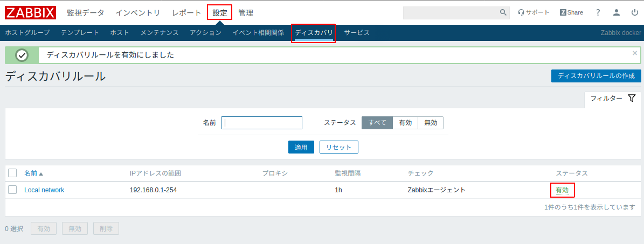
Task: Go to the ホスト submenu
Action: click(x=120, y=32)
